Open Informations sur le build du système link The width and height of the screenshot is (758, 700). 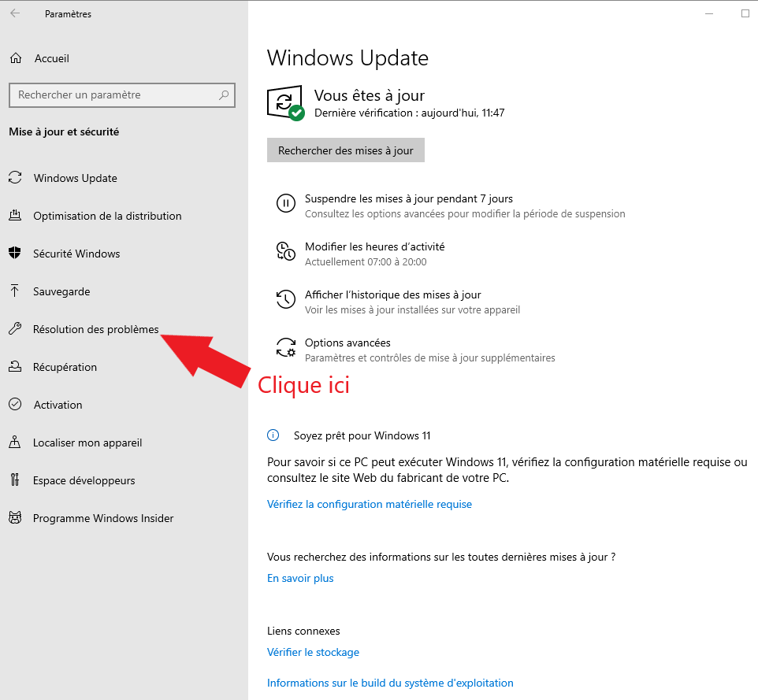pos(390,683)
